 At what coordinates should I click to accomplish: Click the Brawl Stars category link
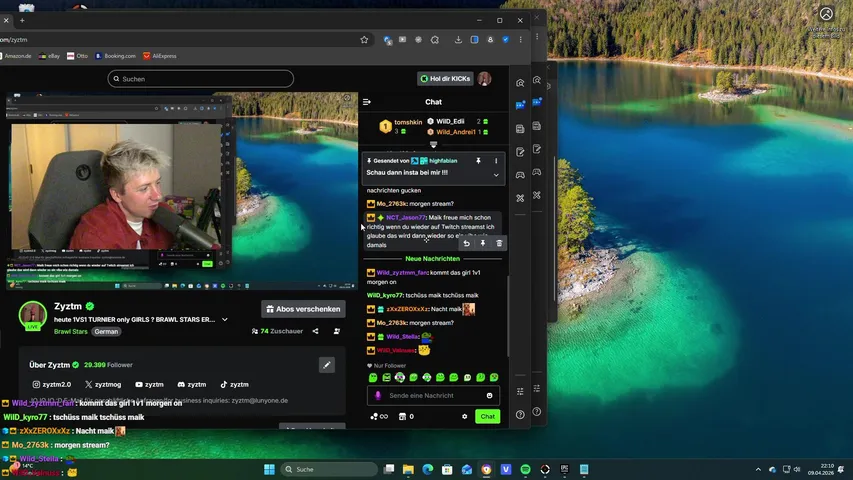pos(71,331)
